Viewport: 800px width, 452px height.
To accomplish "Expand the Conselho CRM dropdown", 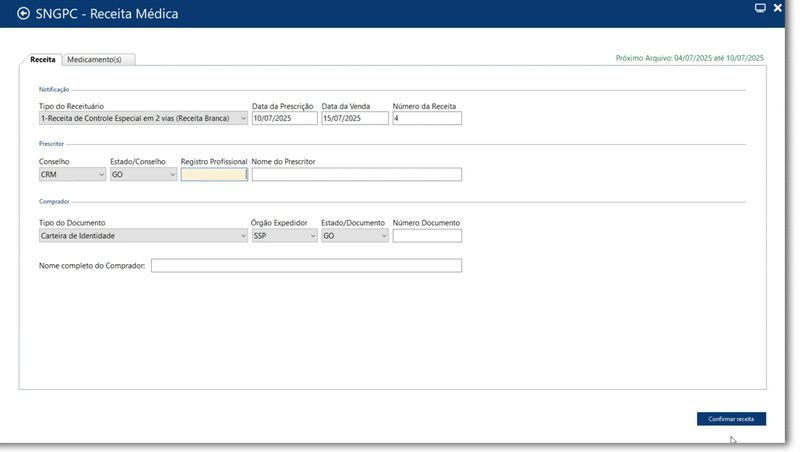I will coord(72,174).
